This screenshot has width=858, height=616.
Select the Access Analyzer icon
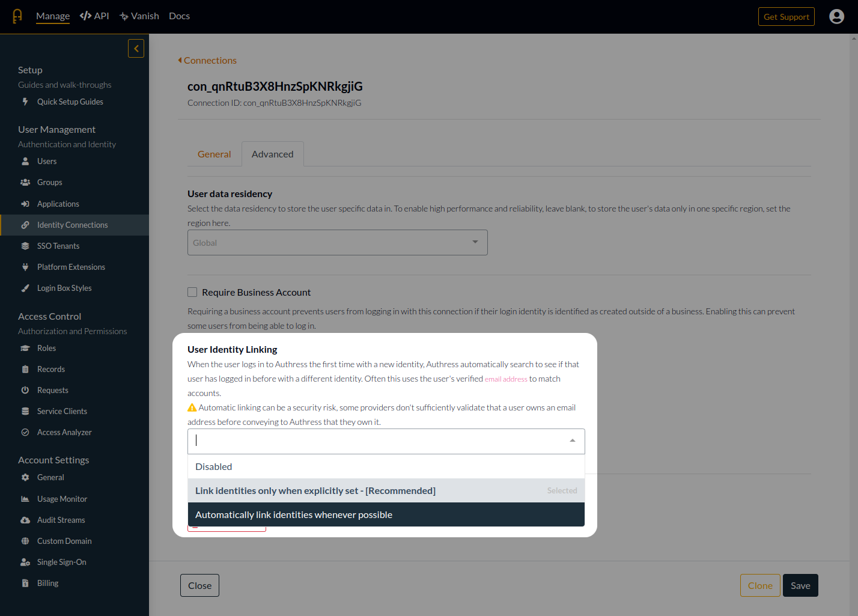(x=25, y=432)
